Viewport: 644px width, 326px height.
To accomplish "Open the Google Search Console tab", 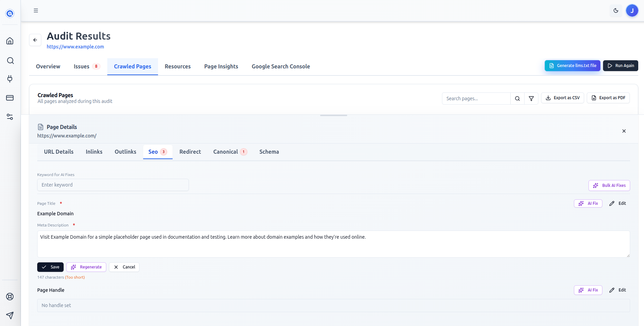I will coord(281,66).
